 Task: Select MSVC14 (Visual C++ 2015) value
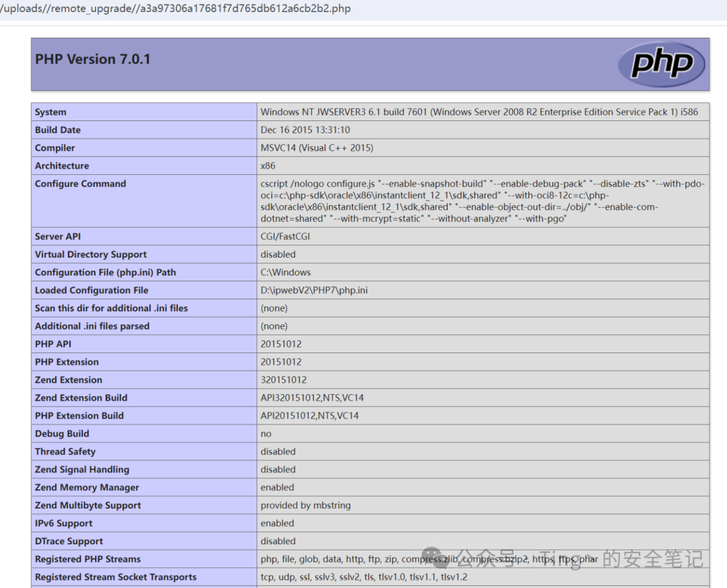[316, 148]
